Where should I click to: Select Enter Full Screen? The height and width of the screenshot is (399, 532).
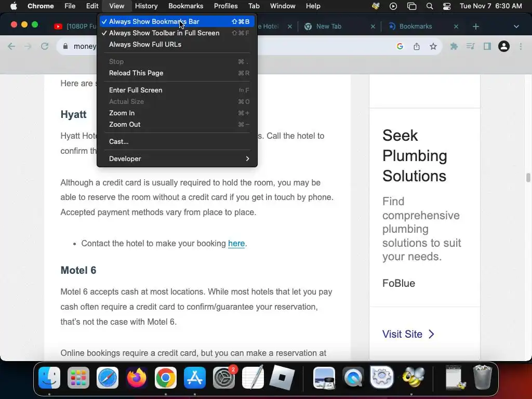pos(177,90)
